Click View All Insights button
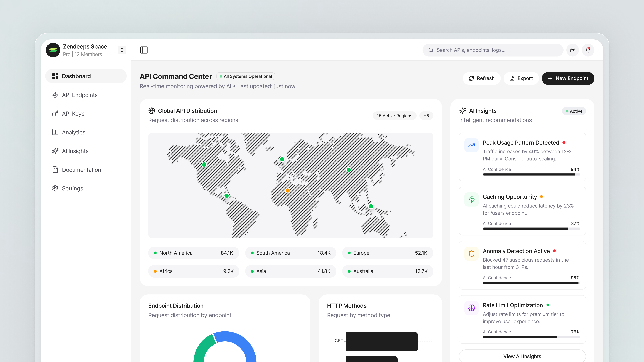644x362 pixels. coord(522,356)
